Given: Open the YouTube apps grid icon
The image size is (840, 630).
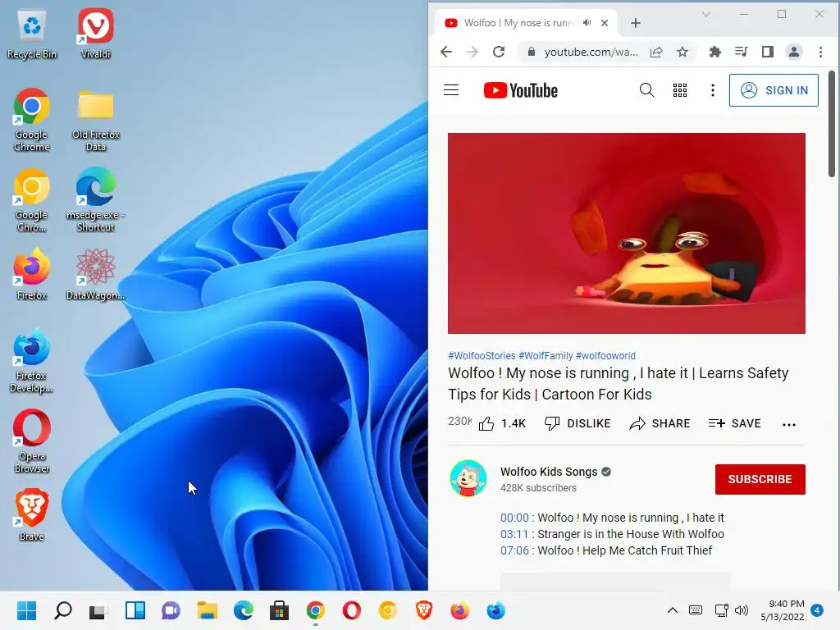Looking at the screenshot, I should point(680,90).
